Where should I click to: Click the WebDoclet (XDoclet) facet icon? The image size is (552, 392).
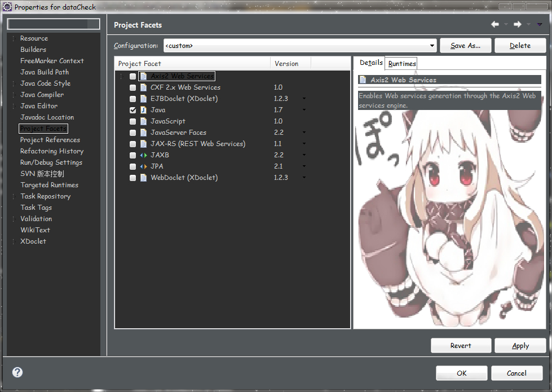click(143, 178)
